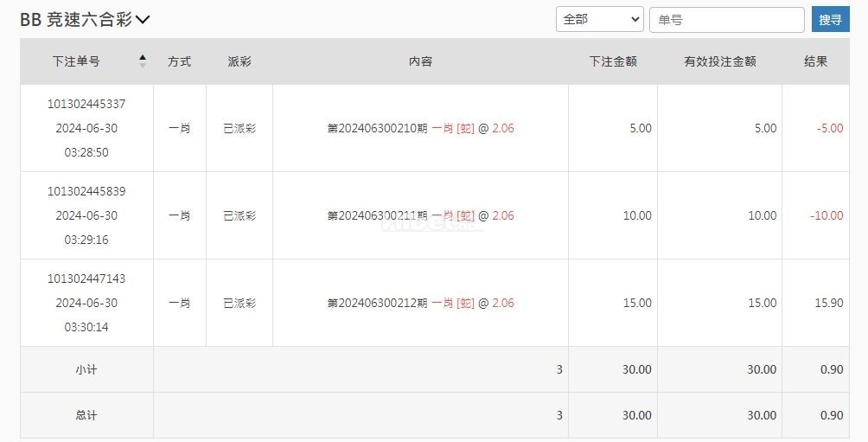
Task: Click the 内容 column header
Action: click(x=420, y=61)
